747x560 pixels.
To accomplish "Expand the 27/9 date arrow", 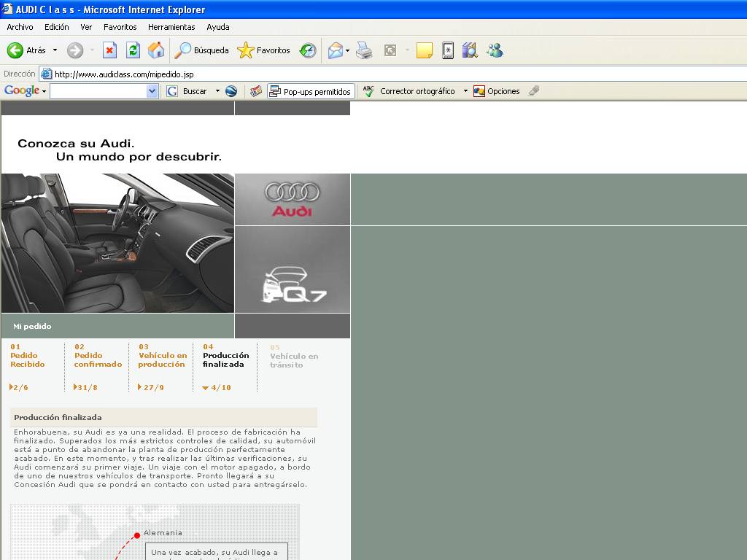I will pos(139,386).
